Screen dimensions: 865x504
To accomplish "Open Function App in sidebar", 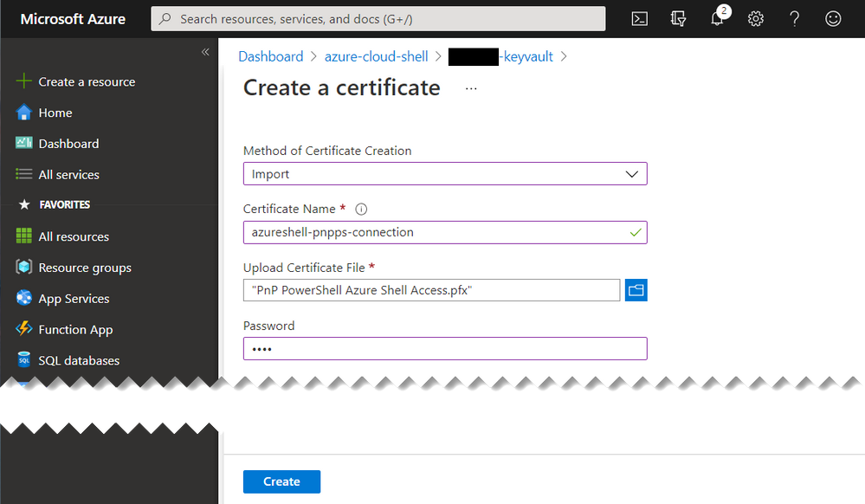I will (x=75, y=330).
